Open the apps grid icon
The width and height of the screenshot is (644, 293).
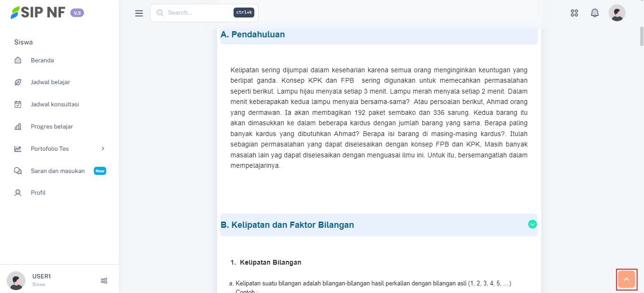[574, 13]
